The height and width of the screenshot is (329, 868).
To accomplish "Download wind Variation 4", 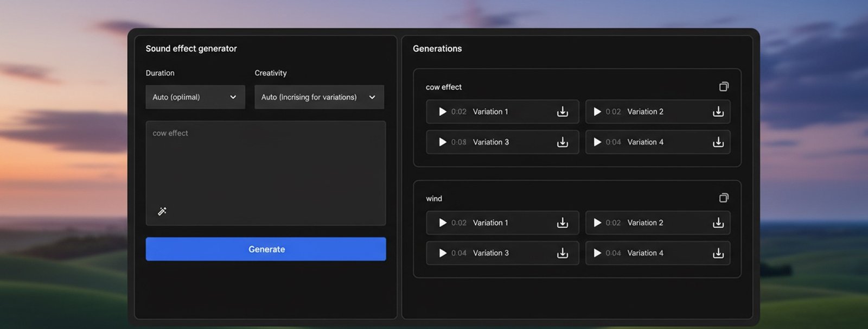I will point(718,254).
